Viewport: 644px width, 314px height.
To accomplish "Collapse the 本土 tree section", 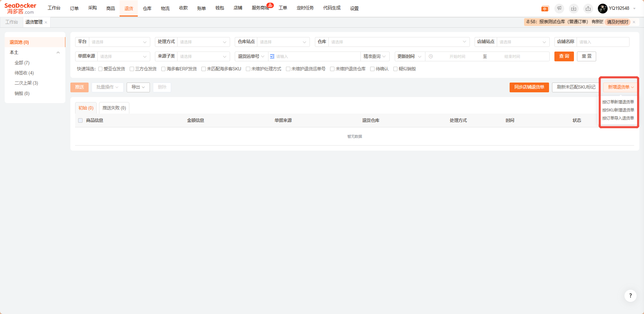I will pyautogui.click(x=58, y=53).
